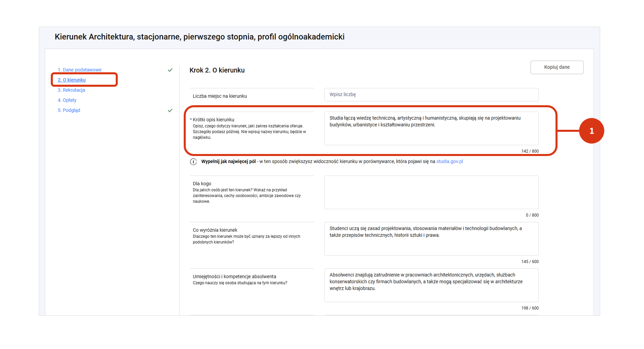This screenshot has height=349, width=644.
Task: Click the Krok 2. O kierunku heading
Action: [x=217, y=70]
